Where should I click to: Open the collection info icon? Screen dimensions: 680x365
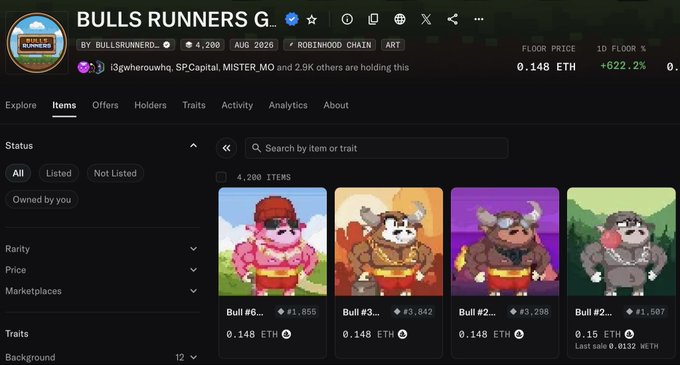(347, 19)
